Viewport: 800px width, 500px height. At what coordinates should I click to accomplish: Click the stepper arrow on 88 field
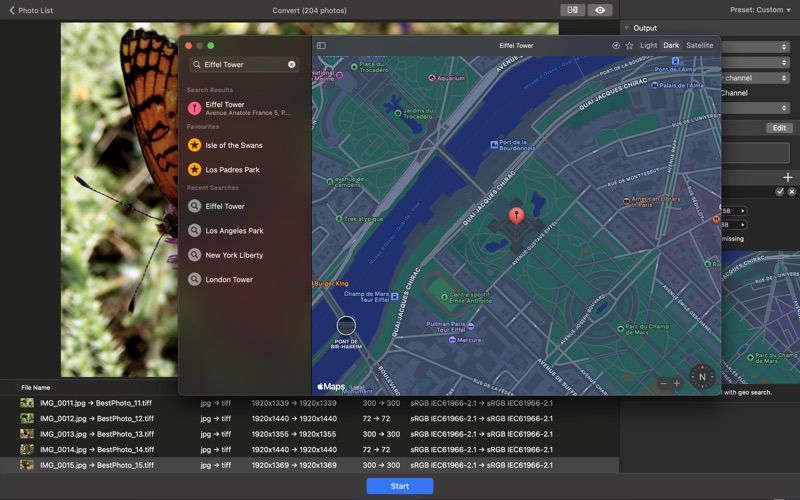pos(743,224)
